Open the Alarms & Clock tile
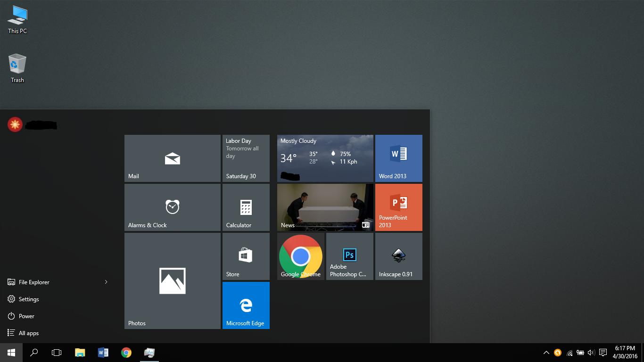 tap(173, 207)
